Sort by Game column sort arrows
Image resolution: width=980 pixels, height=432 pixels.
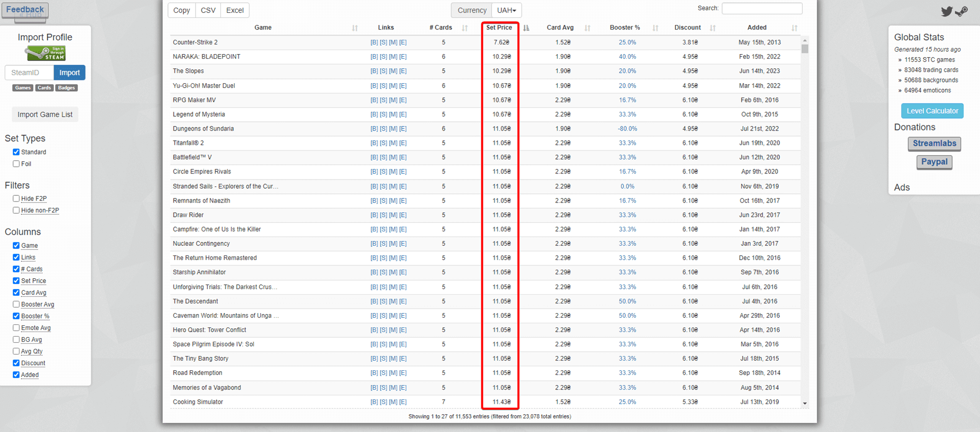click(x=355, y=28)
